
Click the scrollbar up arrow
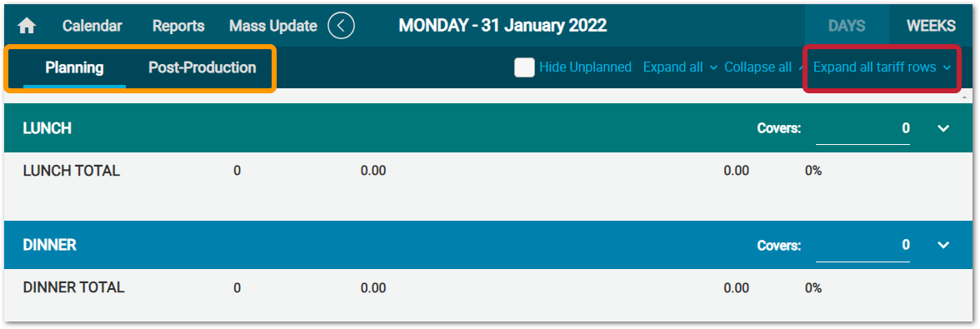pyautogui.click(x=967, y=98)
